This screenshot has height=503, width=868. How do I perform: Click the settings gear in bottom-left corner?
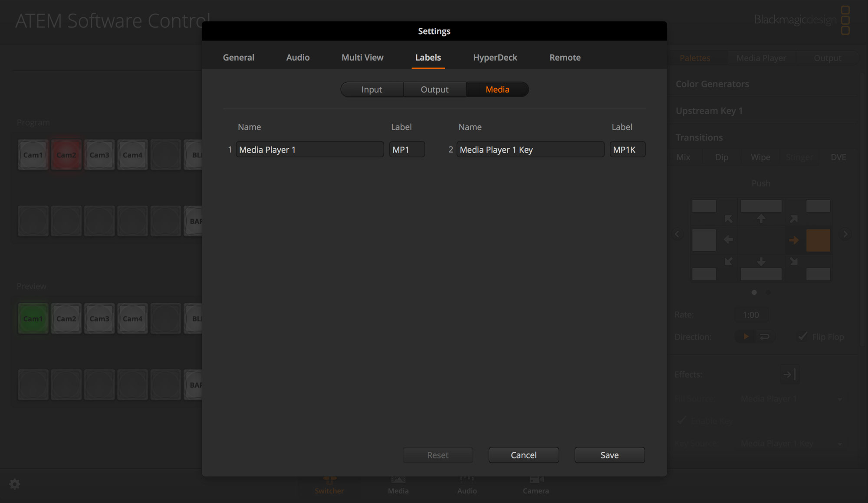[x=14, y=484]
